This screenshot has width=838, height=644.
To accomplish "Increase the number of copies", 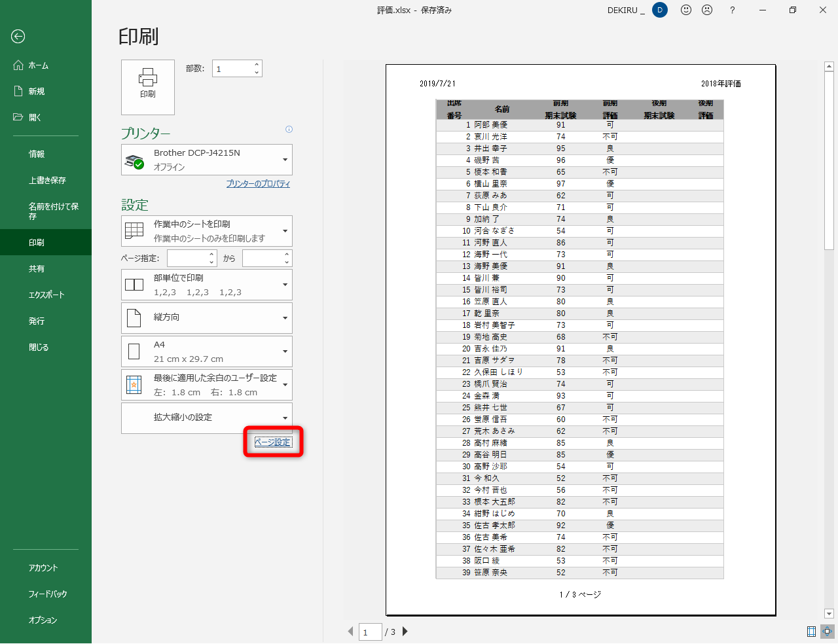I will (x=257, y=64).
